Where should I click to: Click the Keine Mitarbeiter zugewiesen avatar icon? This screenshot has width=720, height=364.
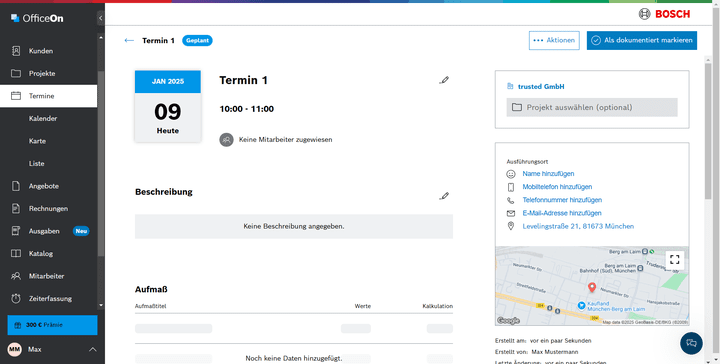click(226, 140)
